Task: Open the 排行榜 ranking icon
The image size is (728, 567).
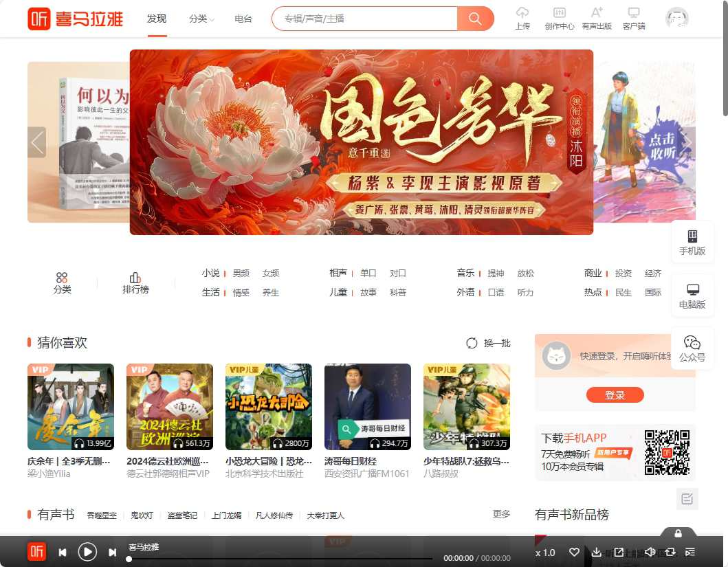Action: pyautogui.click(x=135, y=283)
